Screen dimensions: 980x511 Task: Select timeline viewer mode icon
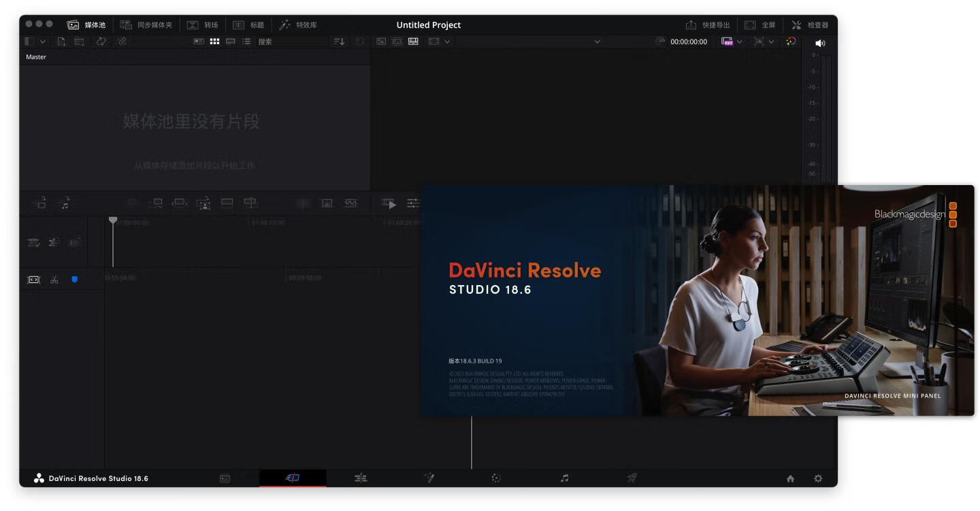[413, 42]
